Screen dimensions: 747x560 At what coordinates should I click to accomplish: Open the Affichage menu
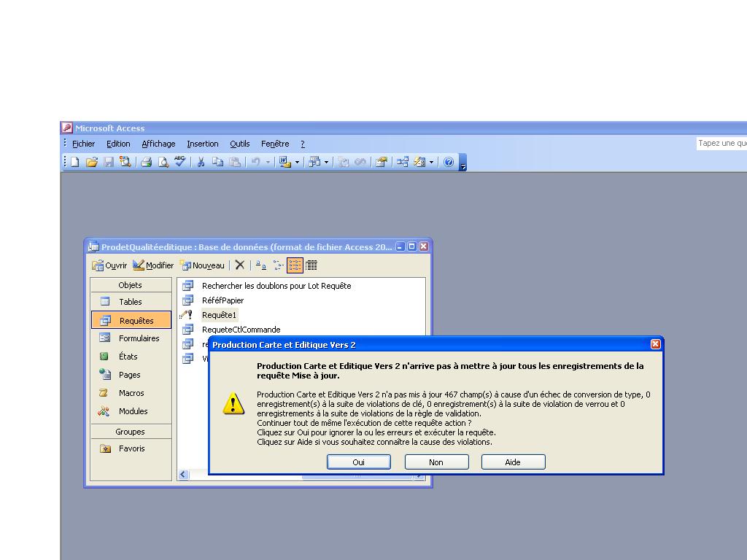pos(158,144)
